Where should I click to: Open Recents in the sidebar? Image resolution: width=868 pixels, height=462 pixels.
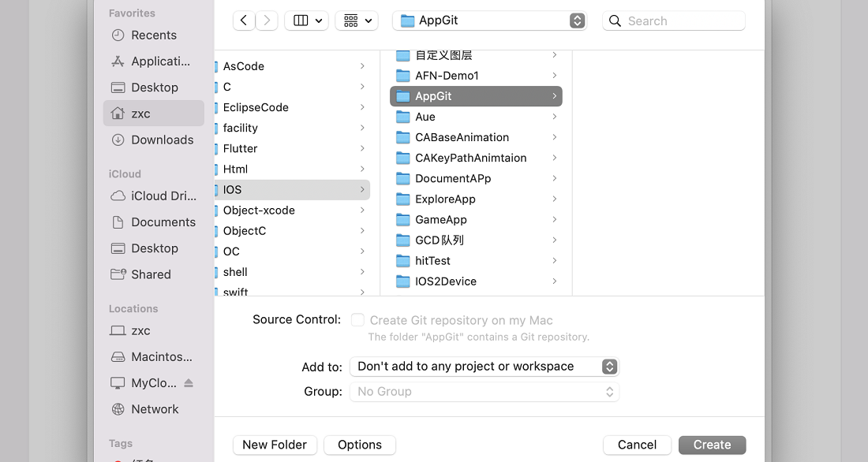pos(153,35)
